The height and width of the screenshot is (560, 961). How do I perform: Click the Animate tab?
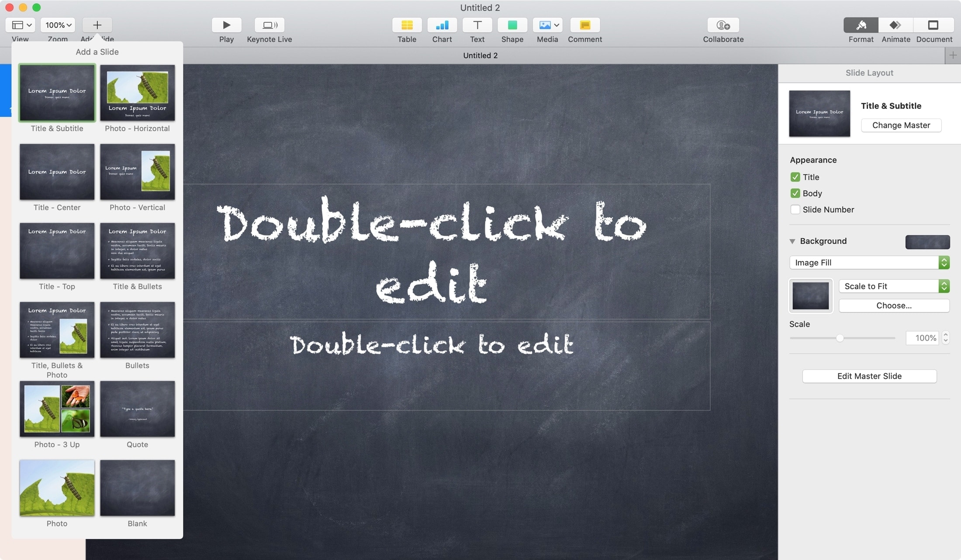(895, 29)
